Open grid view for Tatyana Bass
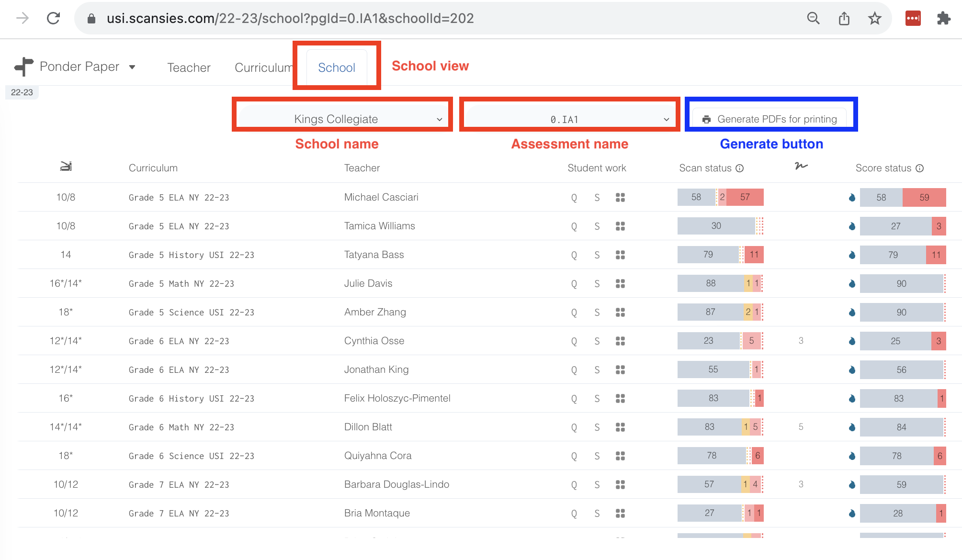 620,255
